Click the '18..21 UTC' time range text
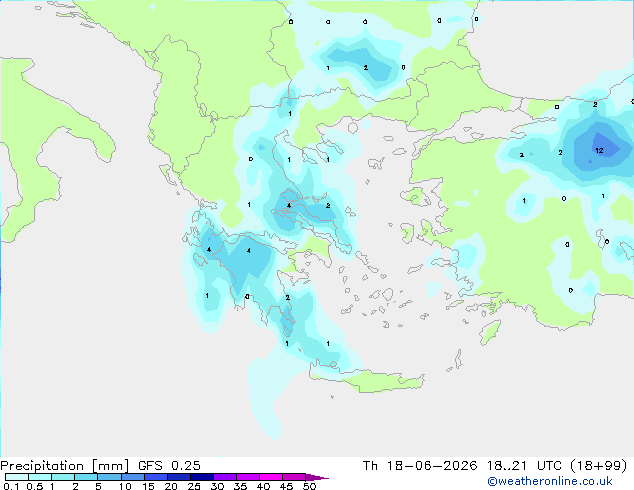The height and width of the screenshot is (490, 634). 524,466
